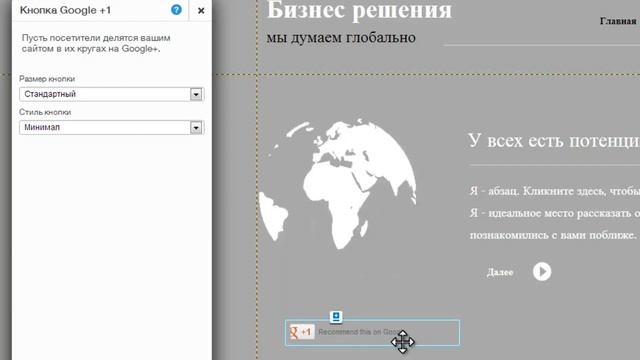Select the Стандартный size field
The image size is (640, 360).
(111, 94)
